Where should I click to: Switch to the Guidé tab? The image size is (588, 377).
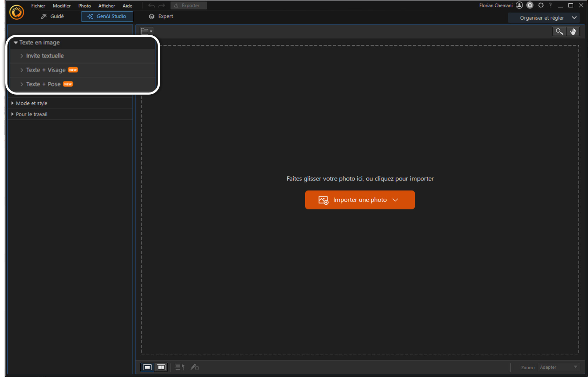pos(53,16)
